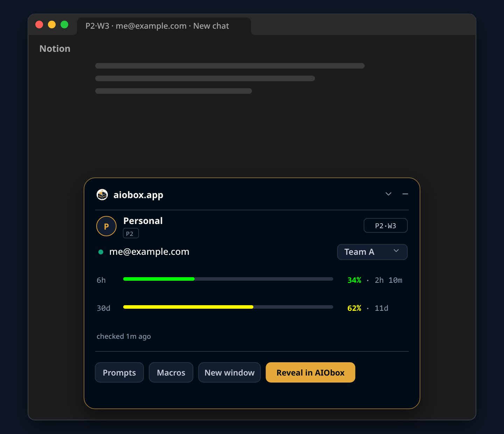Click the 6h window label
504x434 pixels.
coord(101,280)
